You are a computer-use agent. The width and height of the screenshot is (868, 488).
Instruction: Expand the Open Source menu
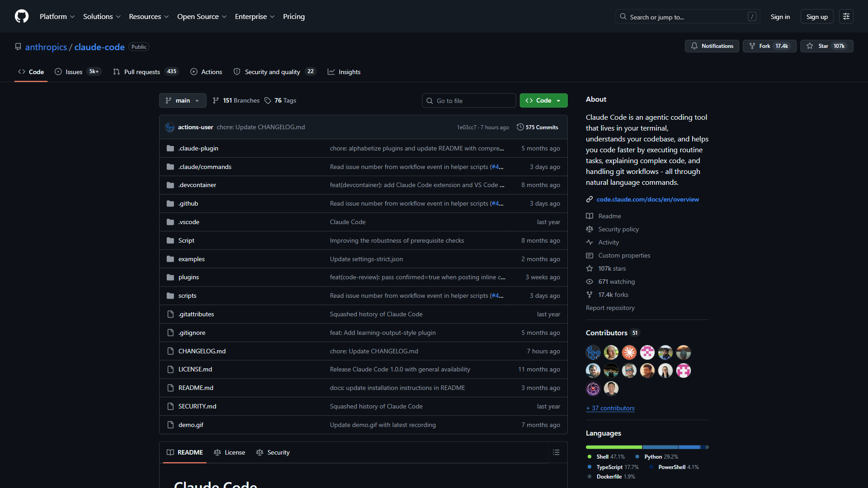(x=202, y=16)
